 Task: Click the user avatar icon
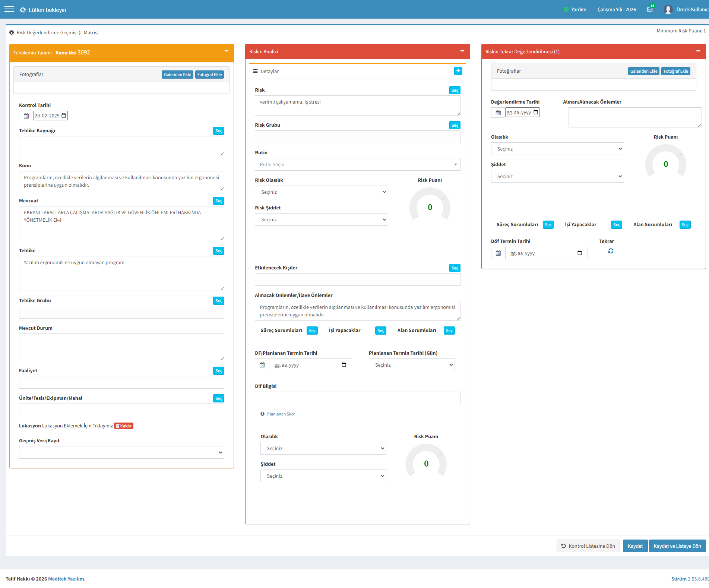(x=668, y=9)
